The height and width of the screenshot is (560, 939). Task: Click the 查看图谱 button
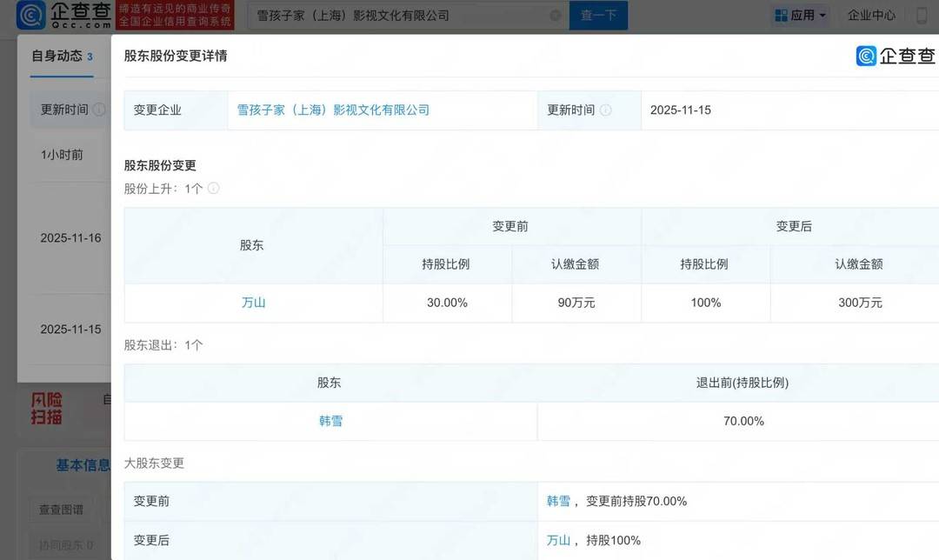click(60, 510)
